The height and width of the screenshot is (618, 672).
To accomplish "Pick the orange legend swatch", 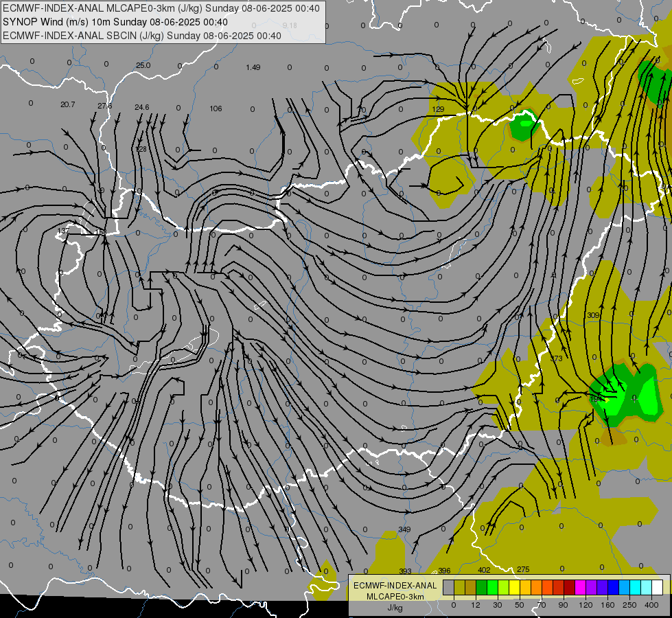I will (x=537, y=587).
